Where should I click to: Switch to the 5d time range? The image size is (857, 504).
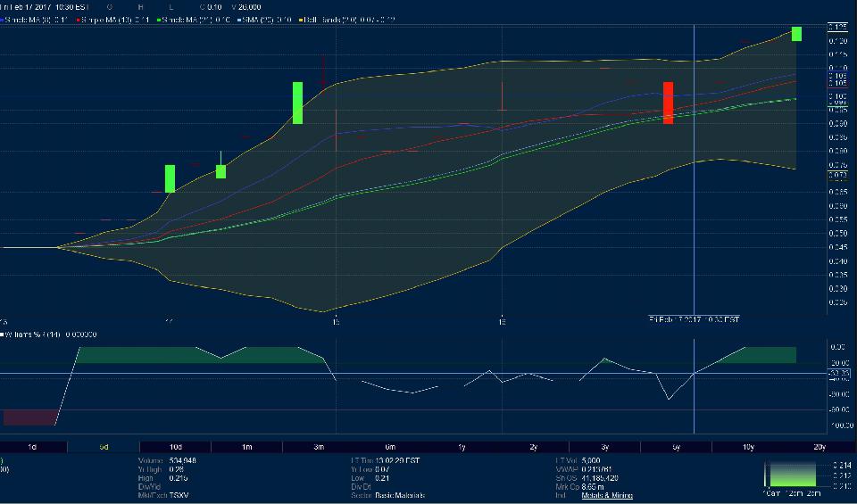coord(104,446)
